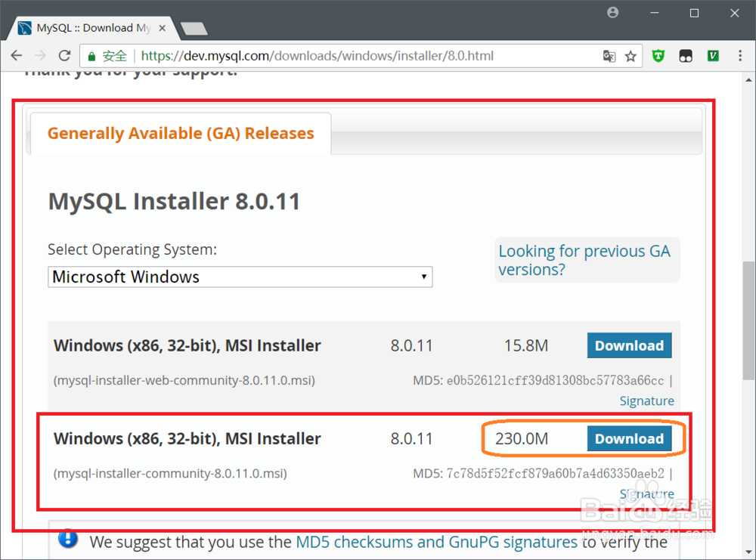The image size is (756, 560).
Task: Click the black mask extension icon
Action: pos(686,56)
